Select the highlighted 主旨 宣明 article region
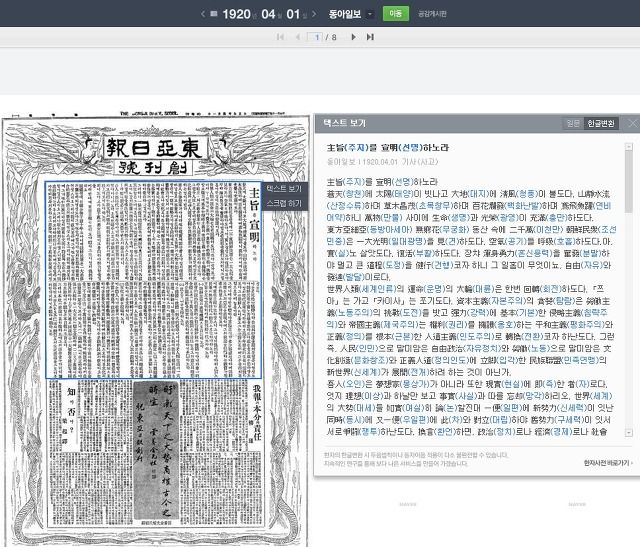This screenshot has width=640, height=547. tap(153, 280)
